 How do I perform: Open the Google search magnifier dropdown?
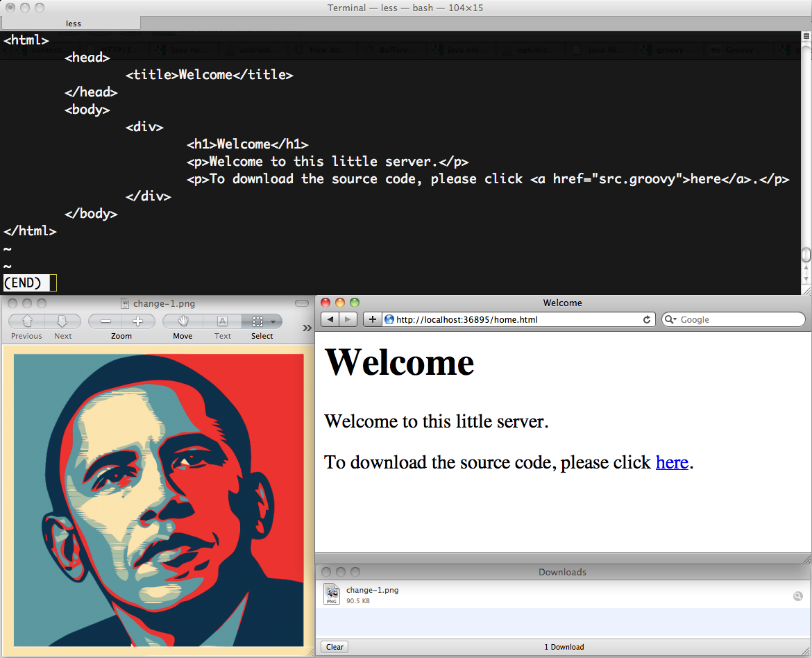(x=670, y=320)
